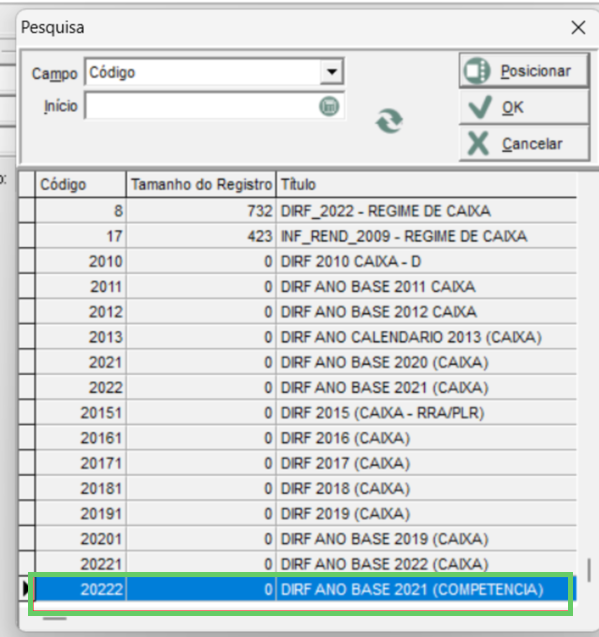Confirm with the OK checkmark button
Screen dimensions: 599x637
pyautogui.click(x=524, y=108)
